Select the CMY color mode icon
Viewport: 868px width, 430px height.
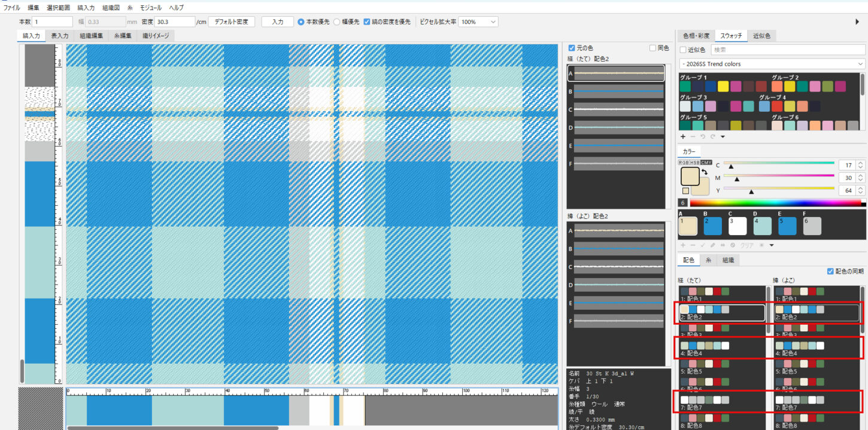[x=706, y=163]
